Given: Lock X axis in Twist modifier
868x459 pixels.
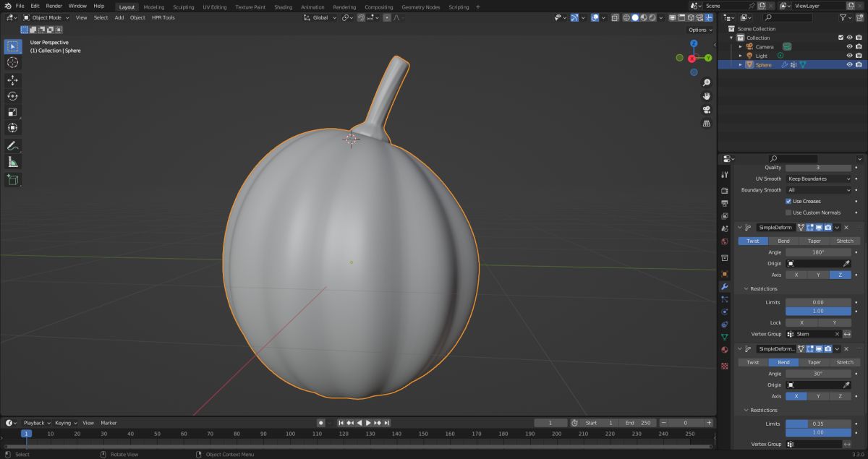Looking at the screenshot, I should [x=801, y=322].
